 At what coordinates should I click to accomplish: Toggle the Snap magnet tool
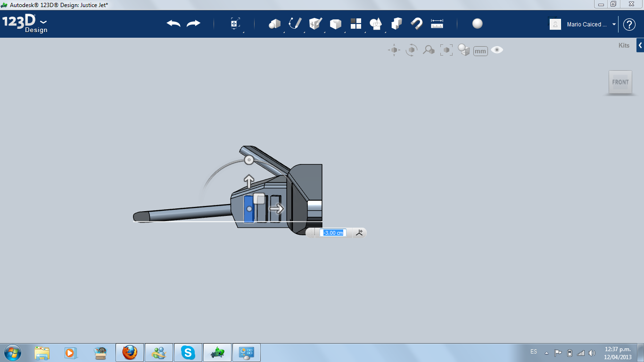coord(416,24)
